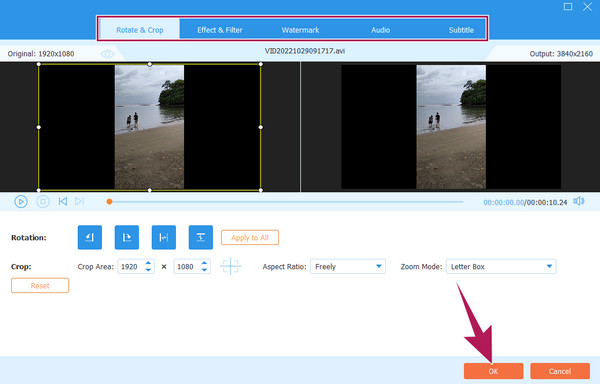Viewport: 600px width, 384px height.
Task: Flip video vertically
Action: tap(201, 237)
